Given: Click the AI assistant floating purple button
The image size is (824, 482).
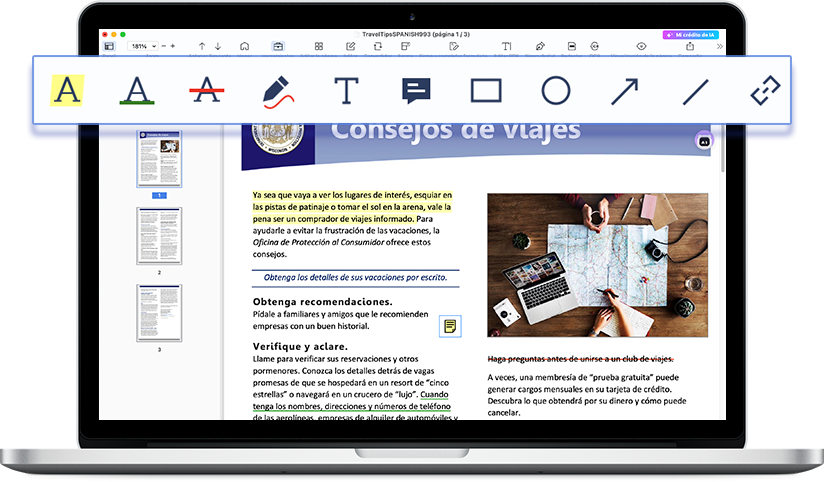Looking at the screenshot, I should (x=704, y=141).
